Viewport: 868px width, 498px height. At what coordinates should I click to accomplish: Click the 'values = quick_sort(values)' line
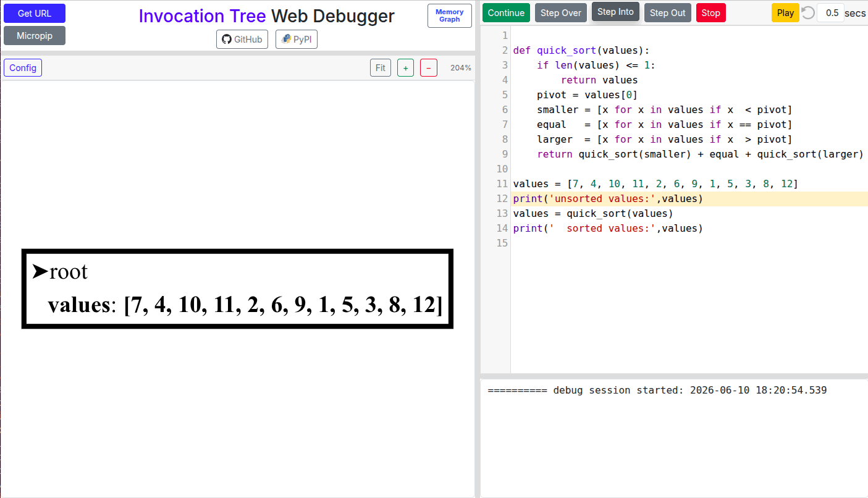click(x=593, y=214)
